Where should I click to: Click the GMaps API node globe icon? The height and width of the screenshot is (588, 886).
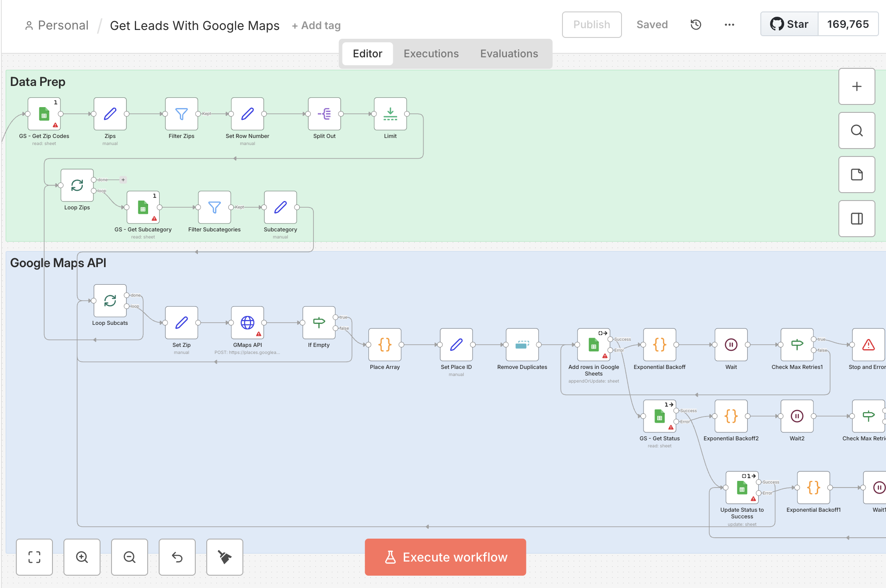247,323
